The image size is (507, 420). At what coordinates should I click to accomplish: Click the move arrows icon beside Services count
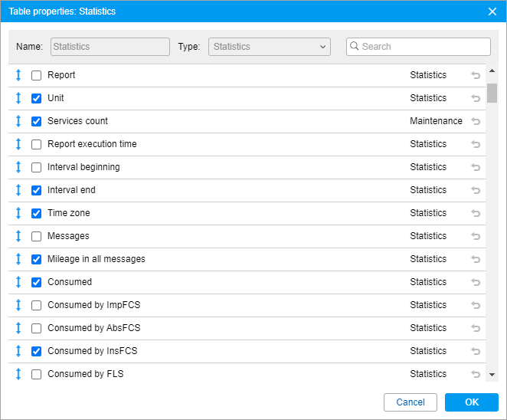[18, 121]
